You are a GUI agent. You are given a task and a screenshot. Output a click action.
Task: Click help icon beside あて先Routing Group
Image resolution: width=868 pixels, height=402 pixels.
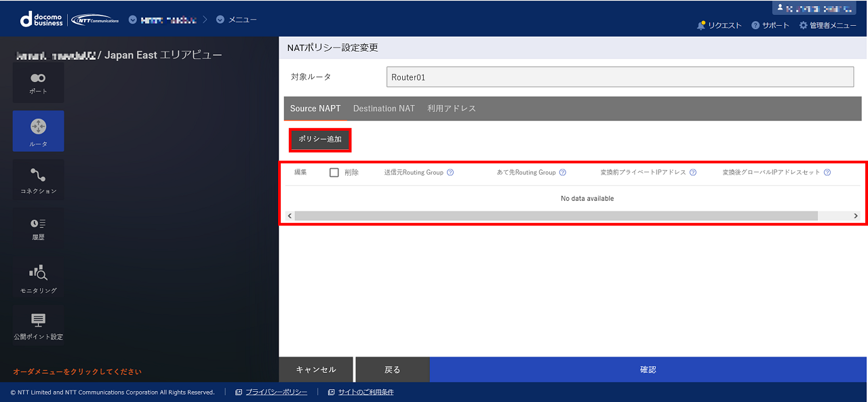coord(563,172)
